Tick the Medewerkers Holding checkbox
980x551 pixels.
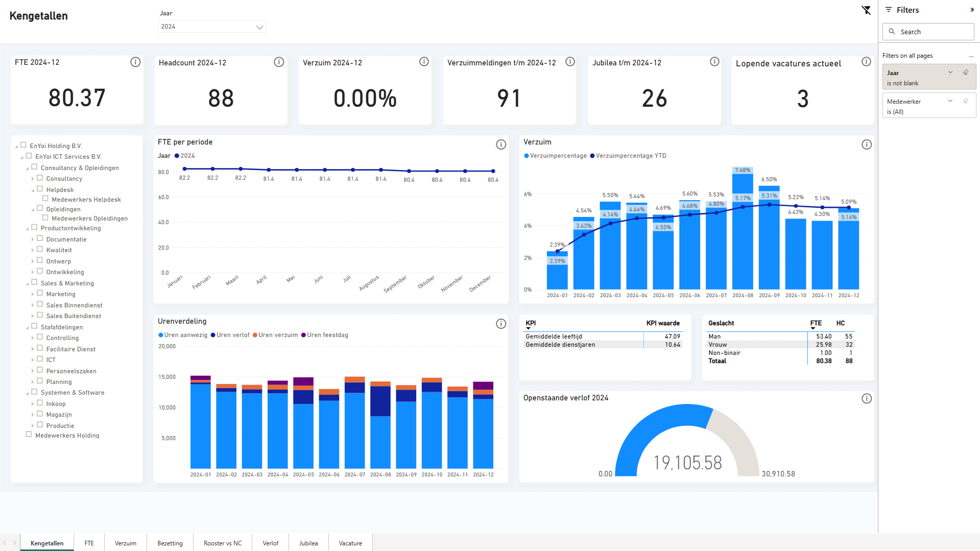point(29,435)
